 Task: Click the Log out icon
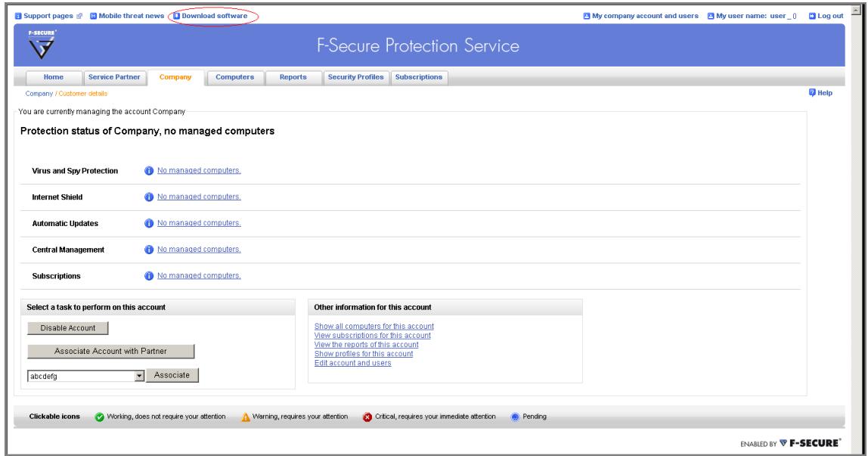click(x=812, y=16)
